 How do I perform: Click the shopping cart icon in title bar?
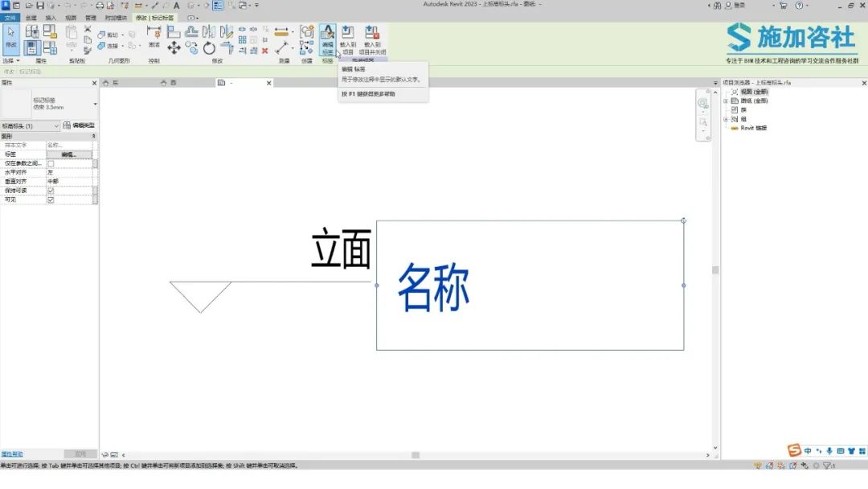pyautogui.click(x=784, y=6)
